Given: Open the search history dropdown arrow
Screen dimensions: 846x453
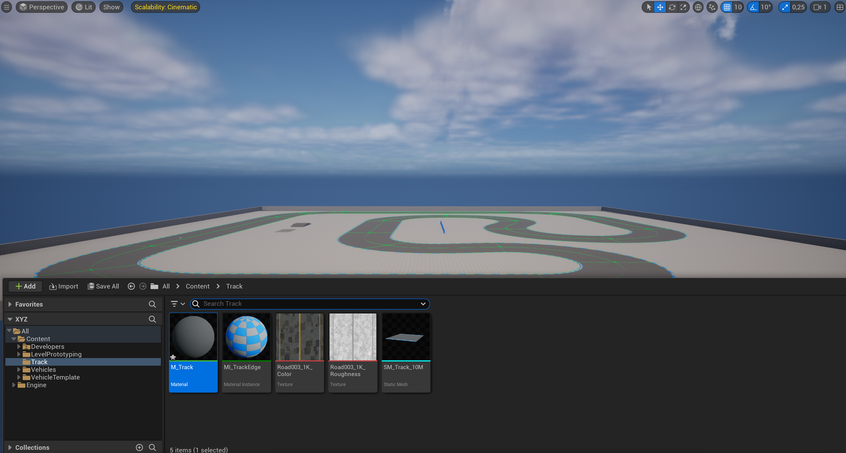Looking at the screenshot, I should [x=423, y=304].
